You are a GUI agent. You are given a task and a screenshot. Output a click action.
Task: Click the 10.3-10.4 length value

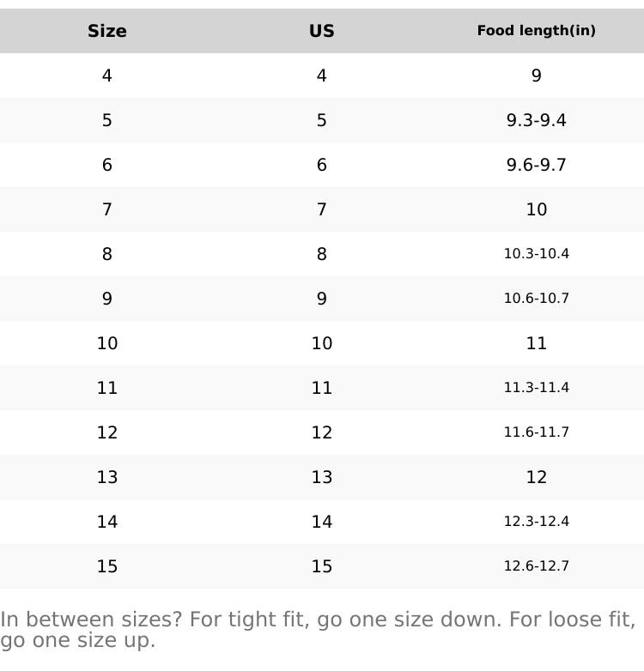[x=536, y=254]
